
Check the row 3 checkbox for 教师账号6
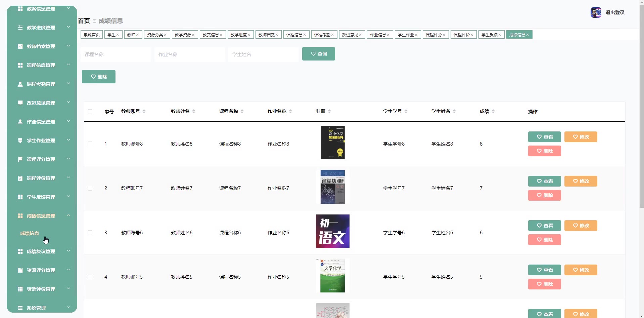click(x=90, y=233)
